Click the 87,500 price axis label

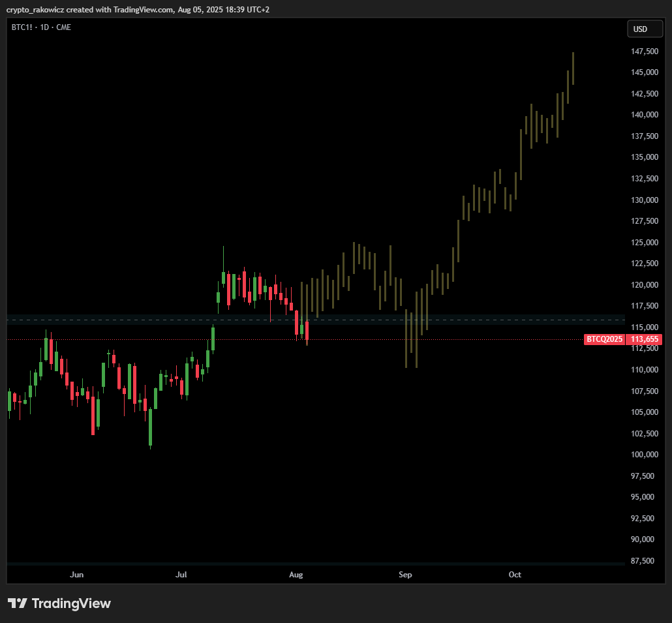tap(643, 561)
